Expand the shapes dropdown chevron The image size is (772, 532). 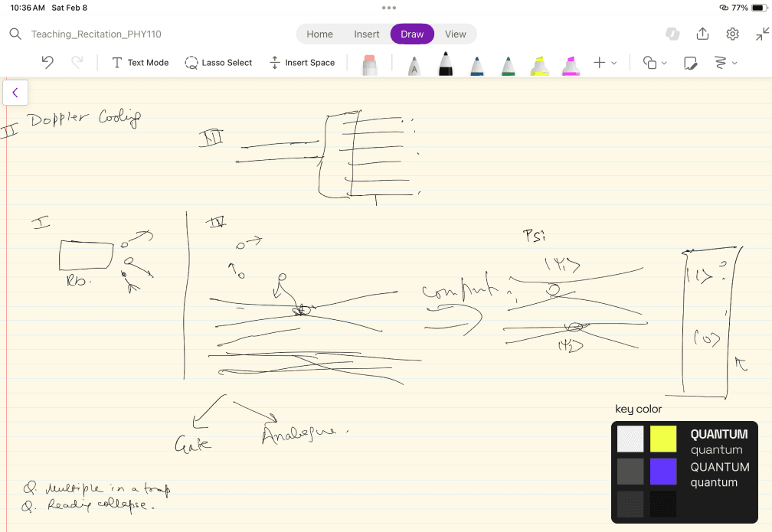point(664,63)
